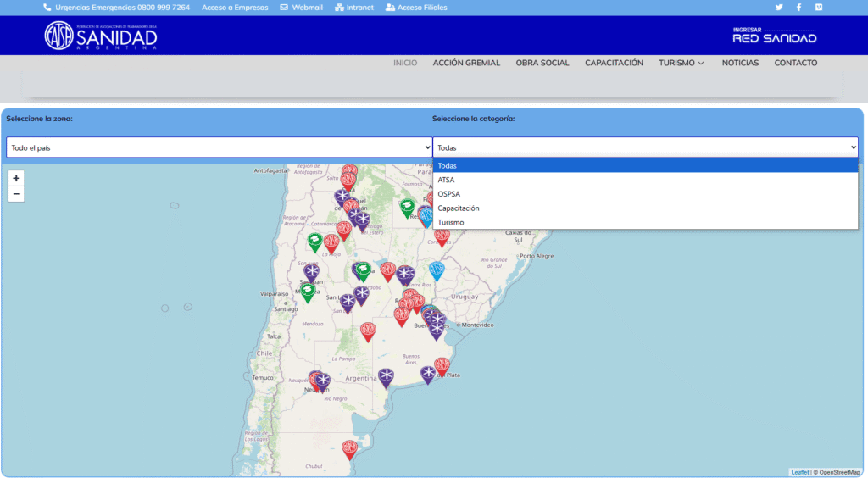
Task: Select the purple marker left of Mar del Plata
Action: (x=428, y=375)
